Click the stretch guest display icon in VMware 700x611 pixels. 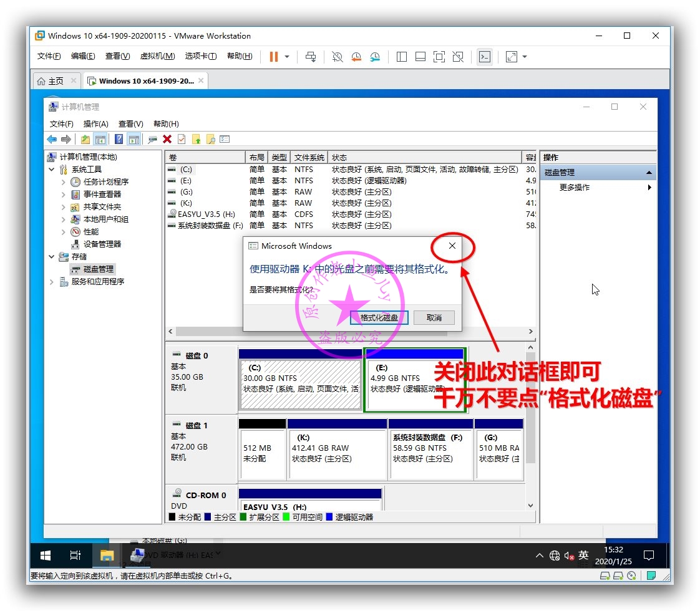[512, 57]
